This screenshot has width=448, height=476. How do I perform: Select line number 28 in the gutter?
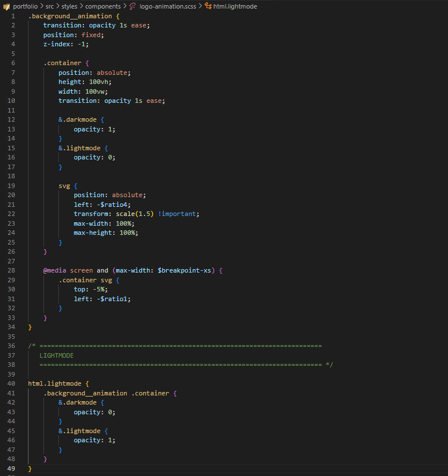(11, 270)
